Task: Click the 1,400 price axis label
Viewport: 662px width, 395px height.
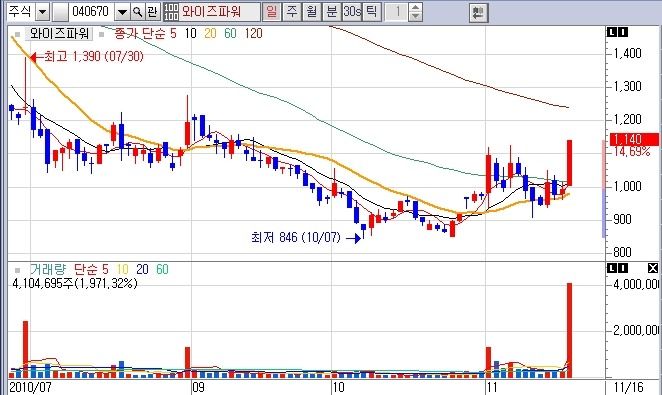Action: (627, 53)
